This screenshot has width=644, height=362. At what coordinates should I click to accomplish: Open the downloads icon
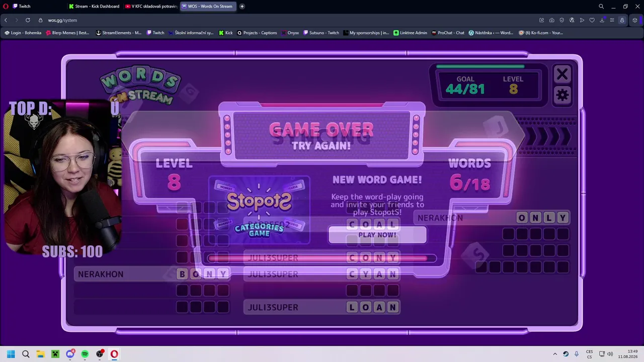point(602,20)
